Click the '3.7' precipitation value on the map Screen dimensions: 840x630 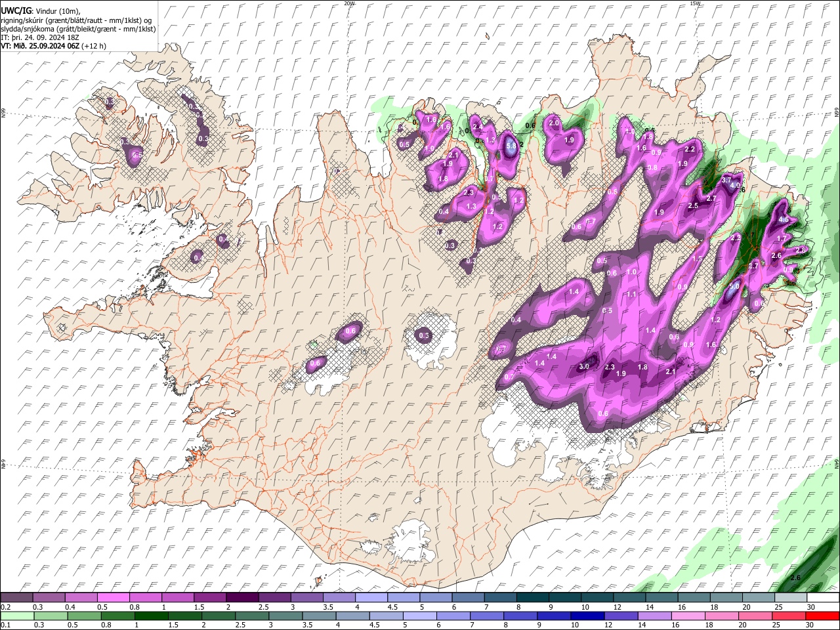[x=726, y=179]
